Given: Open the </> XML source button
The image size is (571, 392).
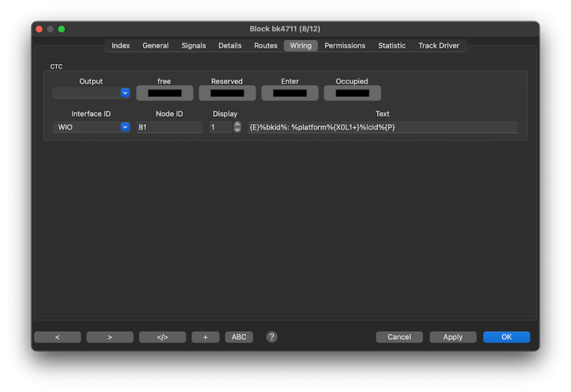Looking at the screenshot, I should tap(162, 337).
